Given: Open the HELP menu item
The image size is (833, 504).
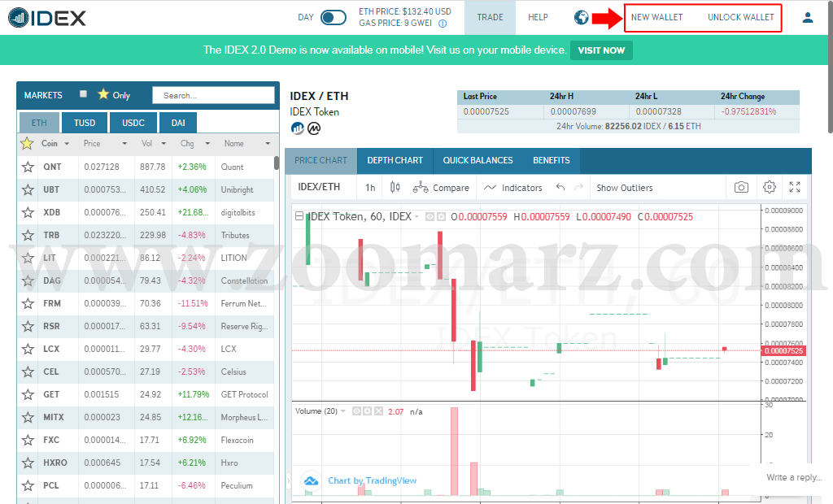Looking at the screenshot, I should click(x=538, y=18).
